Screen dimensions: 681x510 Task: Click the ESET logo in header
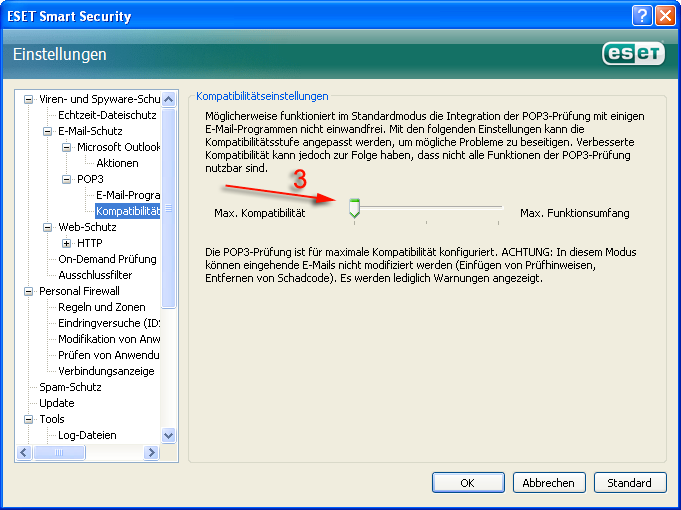tap(633, 54)
